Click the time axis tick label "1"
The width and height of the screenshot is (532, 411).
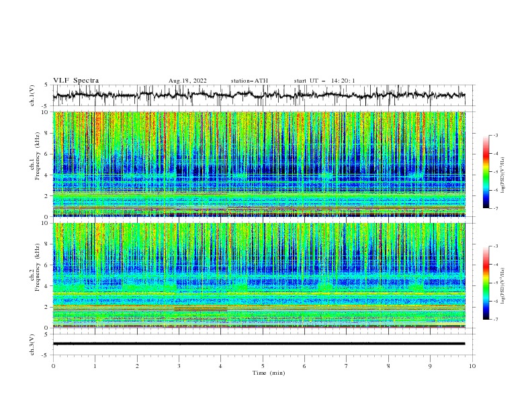pos(95,366)
